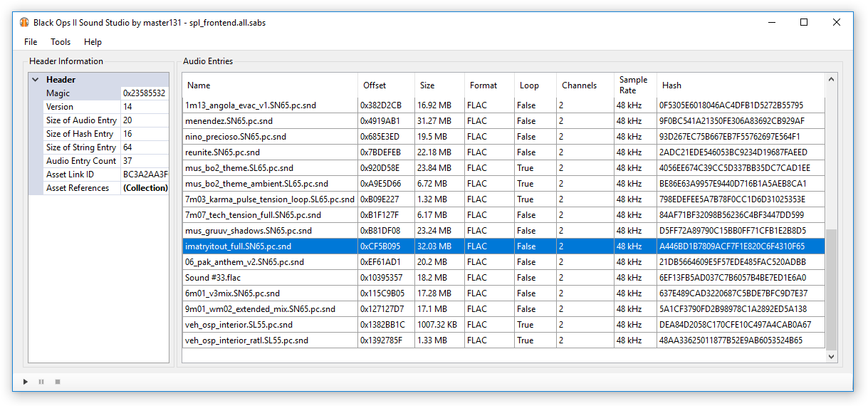Sort by the Sample Rate column header
Image resolution: width=868 pixels, height=406 pixels.
pyautogui.click(x=635, y=85)
